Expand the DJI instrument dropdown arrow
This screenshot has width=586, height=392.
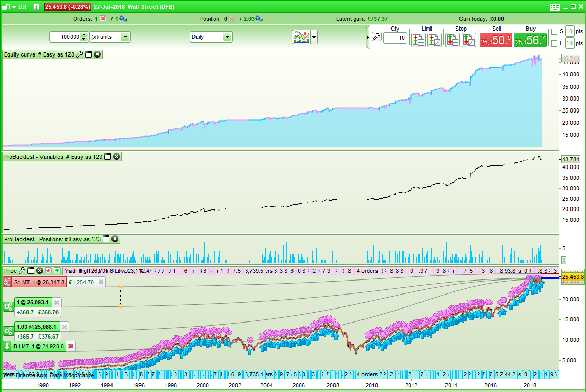click(13, 7)
